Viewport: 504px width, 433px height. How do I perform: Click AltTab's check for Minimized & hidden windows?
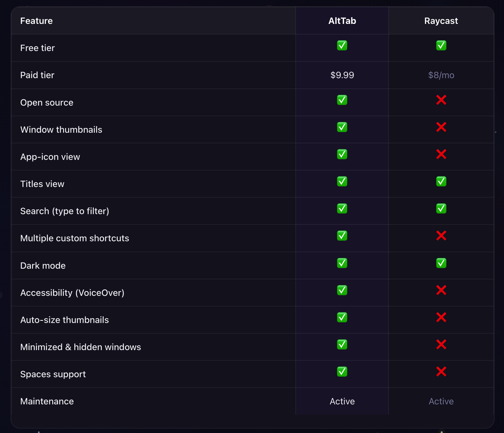point(342,345)
